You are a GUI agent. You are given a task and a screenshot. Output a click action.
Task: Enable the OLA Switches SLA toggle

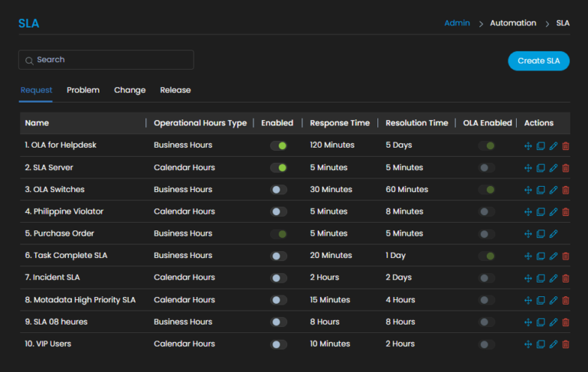point(279,190)
